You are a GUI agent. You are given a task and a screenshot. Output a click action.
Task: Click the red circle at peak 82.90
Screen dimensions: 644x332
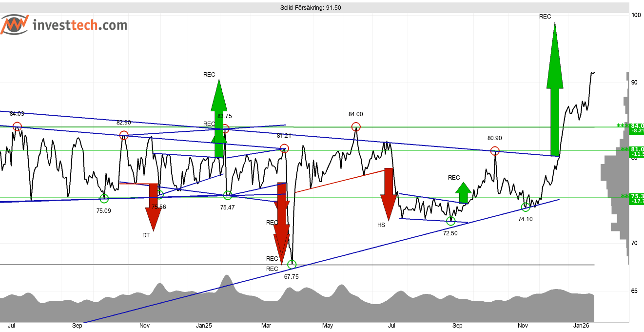(124, 135)
